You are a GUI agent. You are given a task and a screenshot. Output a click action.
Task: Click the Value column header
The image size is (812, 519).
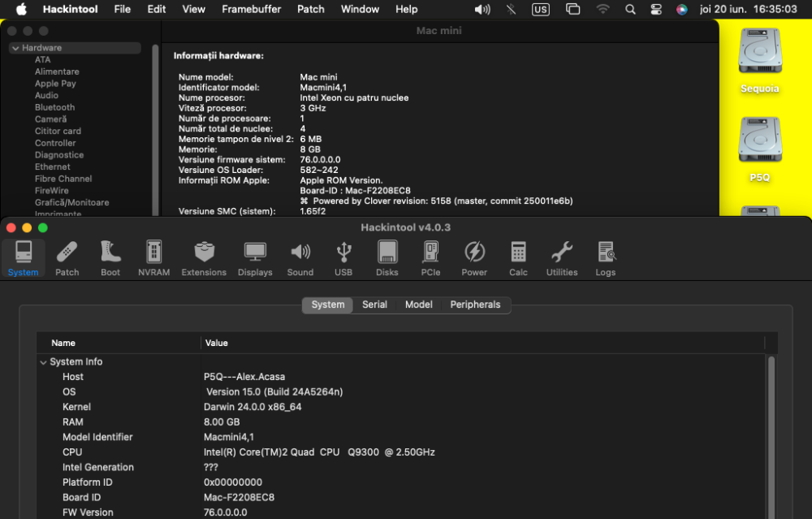pos(482,343)
